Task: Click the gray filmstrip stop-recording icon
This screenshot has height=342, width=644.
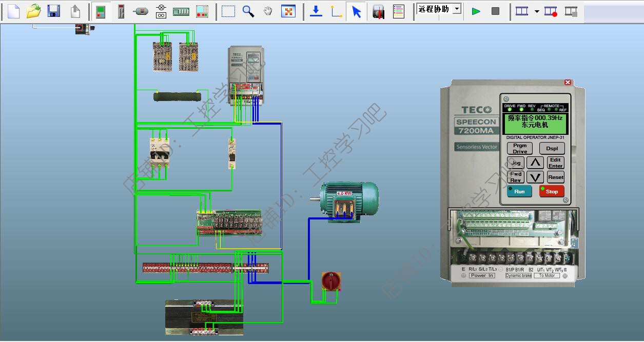Action: [x=571, y=11]
